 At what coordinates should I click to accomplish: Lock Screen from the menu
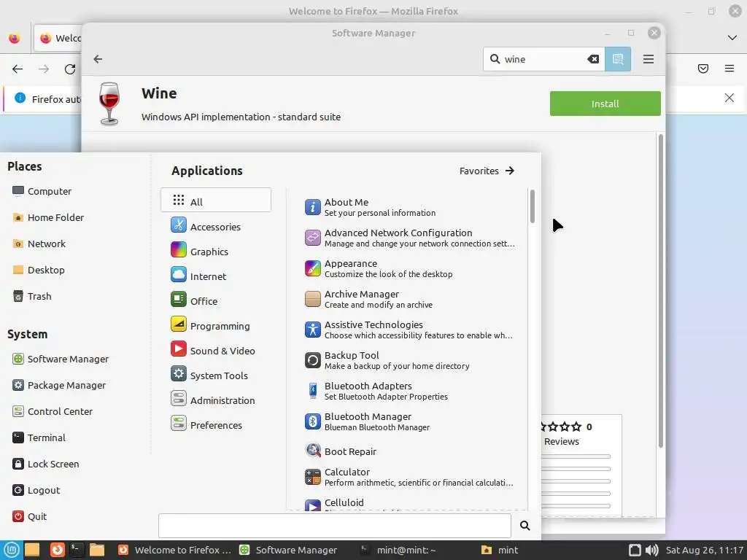click(46, 464)
